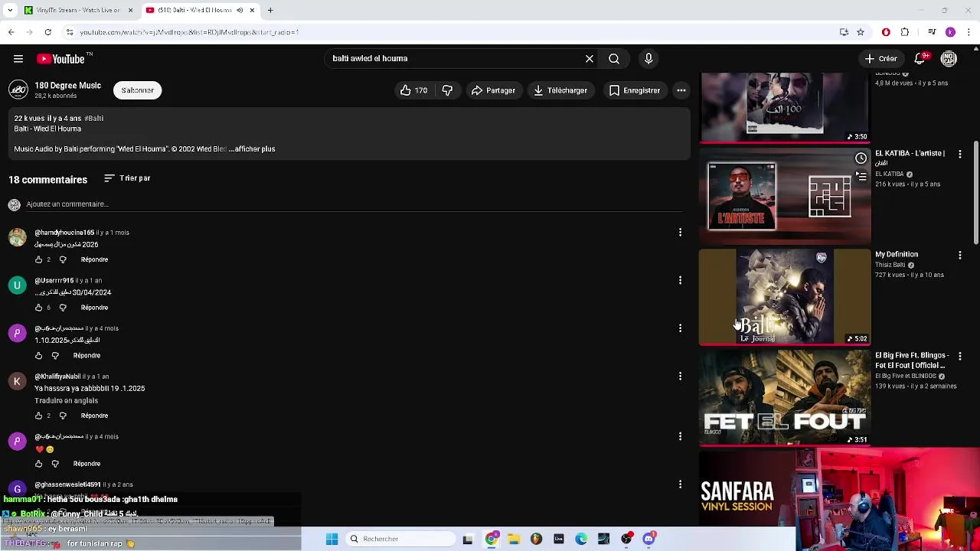Screen dimensions: 980x551
Task: Add EL KATIBA video to Watch Later clock
Action: coord(861,158)
